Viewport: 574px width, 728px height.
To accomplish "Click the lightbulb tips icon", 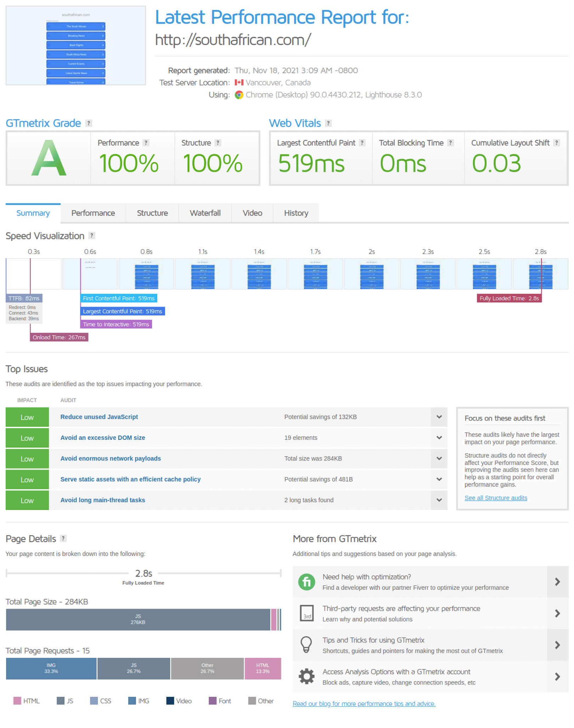I will pyautogui.click(x=306, y=644).
